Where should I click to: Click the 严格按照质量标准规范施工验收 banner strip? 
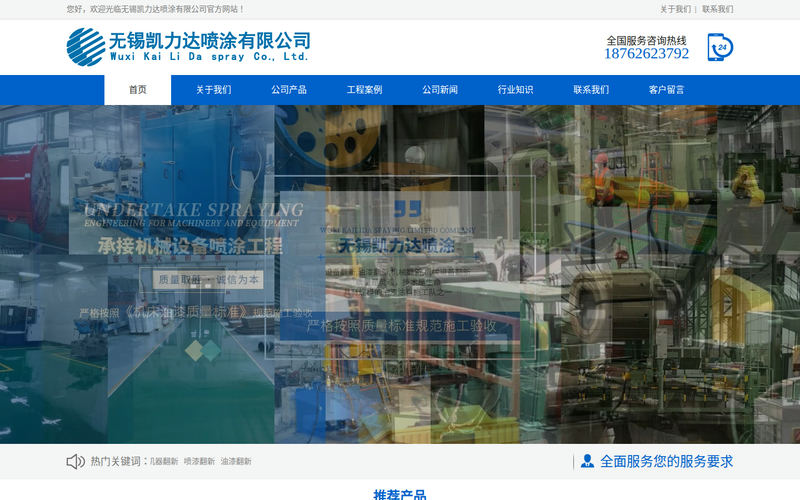click(x=402, y=326)
